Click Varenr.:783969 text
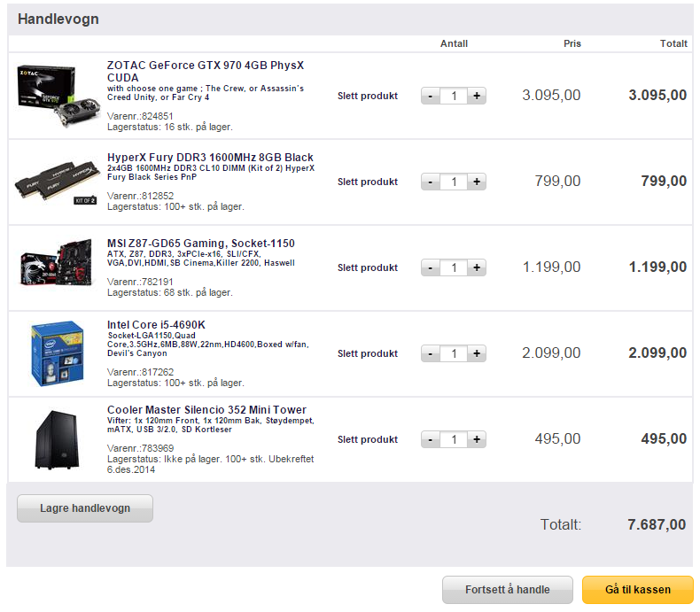The width and height of the screenshot is (700, 612). click(x=140, y=449)
